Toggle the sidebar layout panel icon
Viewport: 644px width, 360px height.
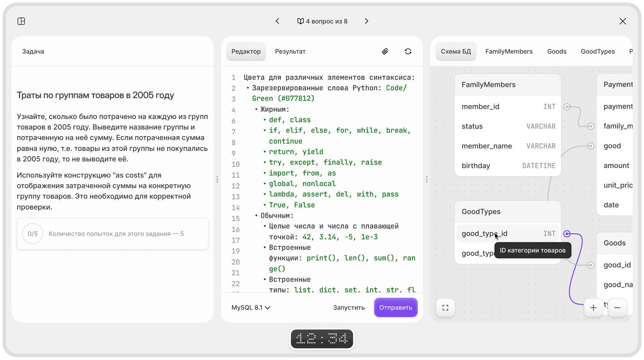click(21, 21)
